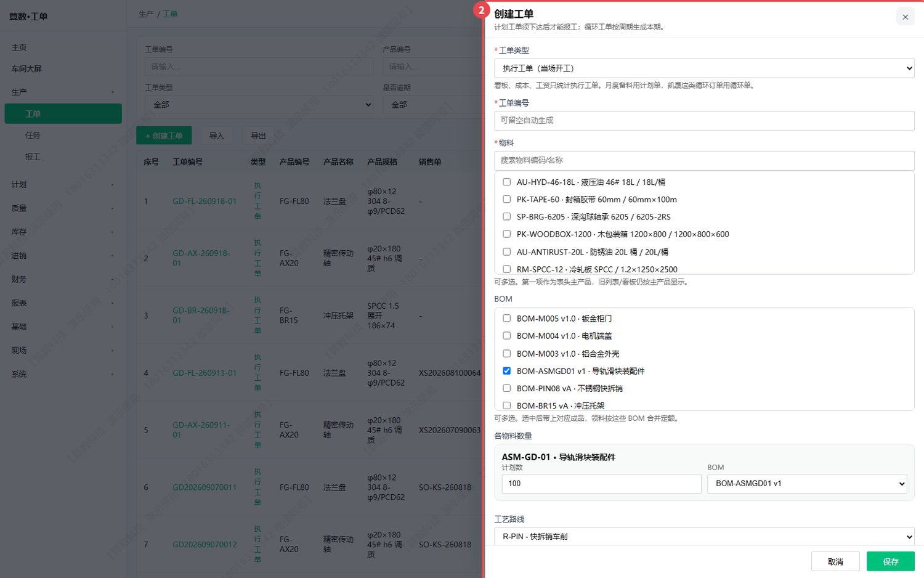The width and height of the screenshot is (924, 578).
Task: Open work order GD202609070012
Action: click(205, 545)
